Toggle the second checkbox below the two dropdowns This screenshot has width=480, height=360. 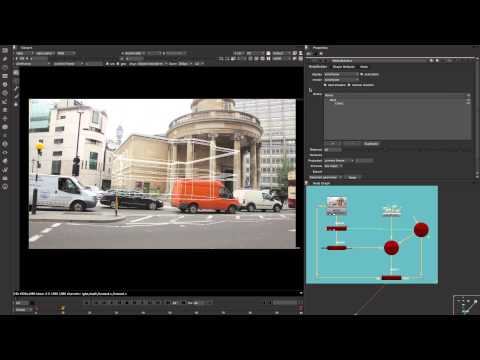click(x=349, y=85)
